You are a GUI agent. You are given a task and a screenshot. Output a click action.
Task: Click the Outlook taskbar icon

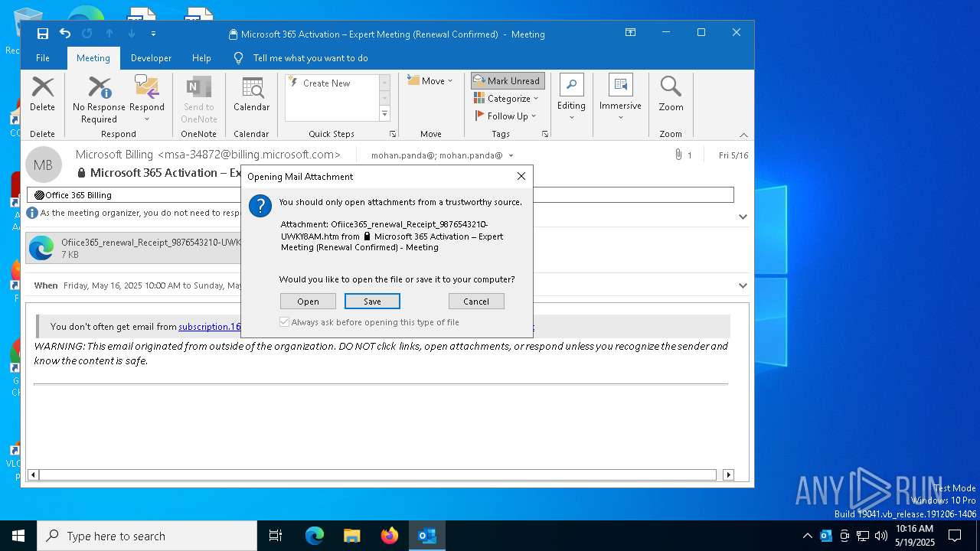427,536
